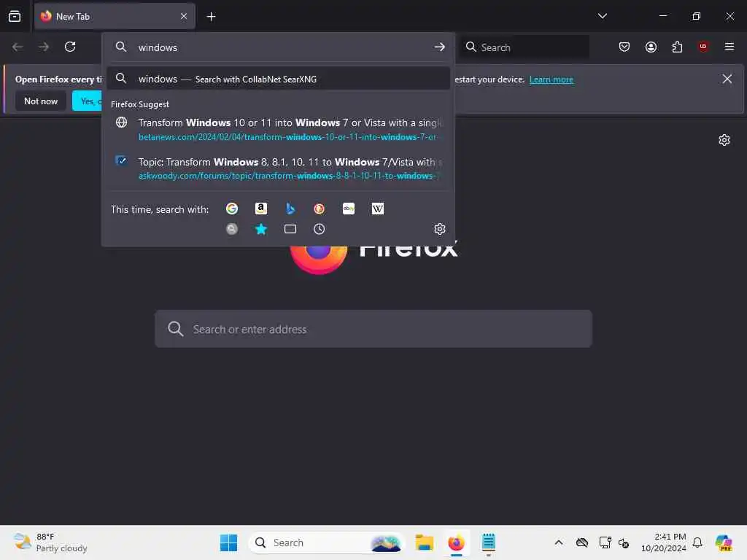Open the New Tab personalize gear
This screenshot has width=747, height=560.
point(724,140)
